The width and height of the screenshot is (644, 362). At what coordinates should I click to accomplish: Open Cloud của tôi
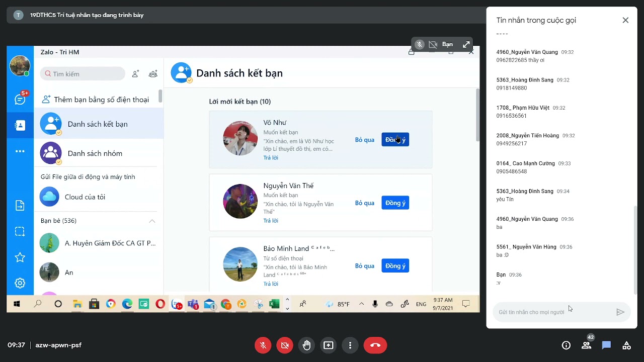99,197
